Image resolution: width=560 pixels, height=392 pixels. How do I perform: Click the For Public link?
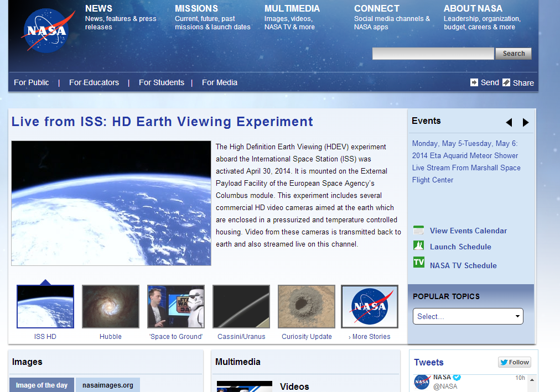click(x=32, y=82)
